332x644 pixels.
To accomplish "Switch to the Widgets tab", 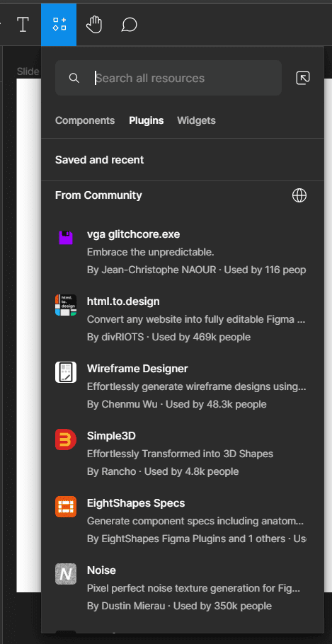I will pos(196,120).
